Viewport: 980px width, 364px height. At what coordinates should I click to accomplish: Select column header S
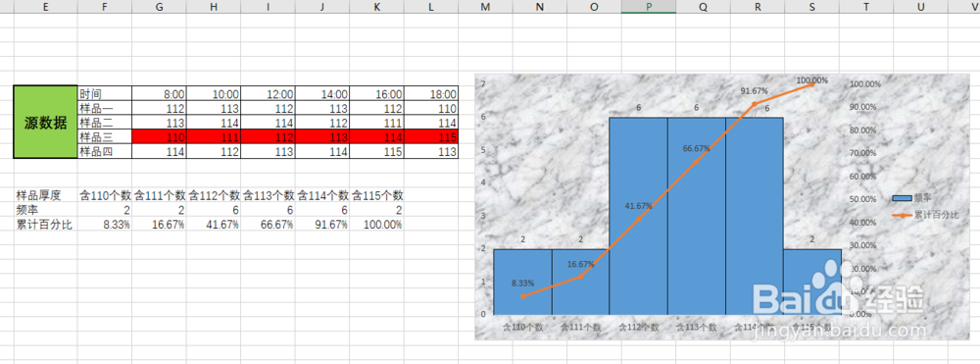click(x=811, y=6)
